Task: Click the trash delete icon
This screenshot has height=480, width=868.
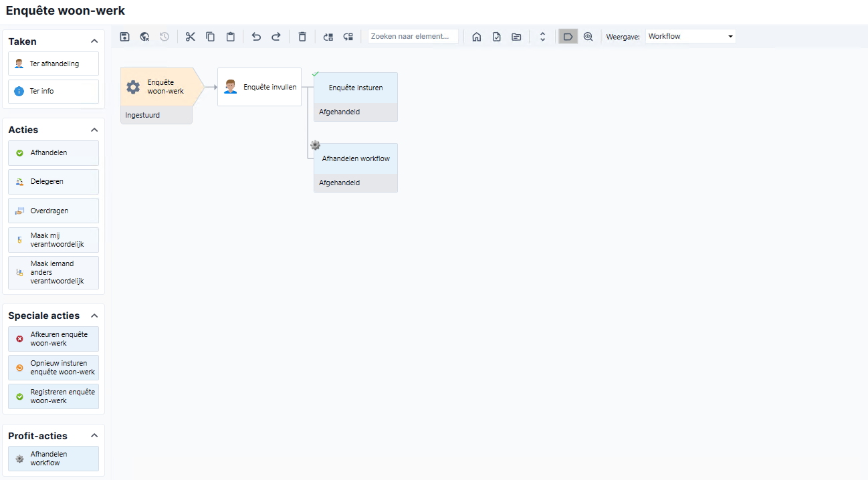Action: coord(302,37)
